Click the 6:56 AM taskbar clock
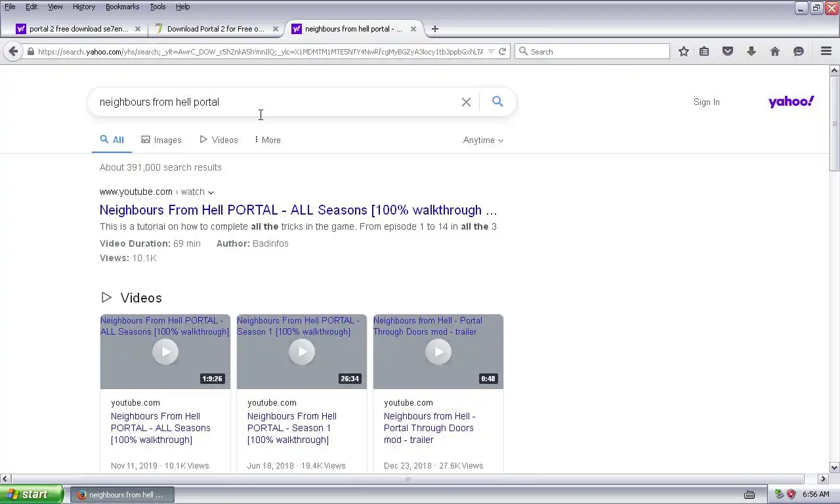 [816, 494]
